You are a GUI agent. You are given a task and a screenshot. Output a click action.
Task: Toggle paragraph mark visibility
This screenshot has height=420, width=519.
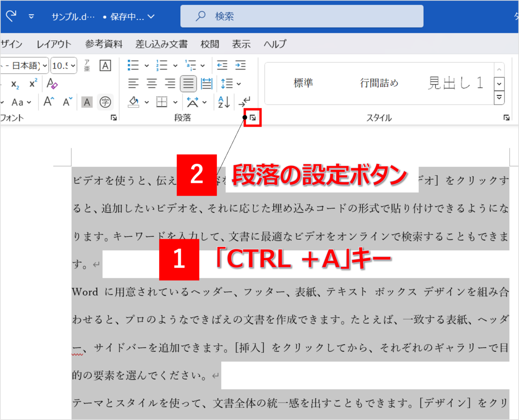[x=245, y=102]
